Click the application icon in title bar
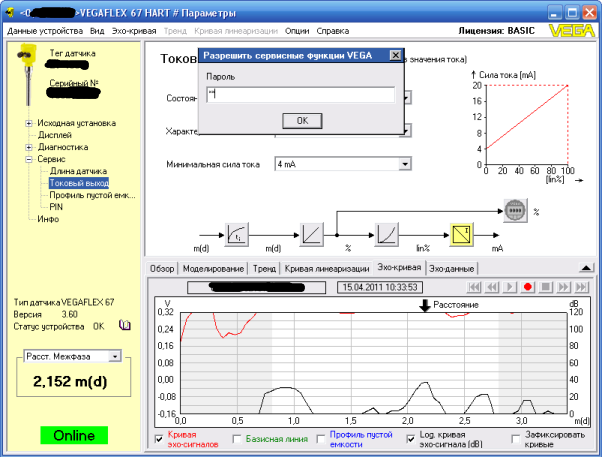This screenshot has height=457, width=602. (10, 13)
